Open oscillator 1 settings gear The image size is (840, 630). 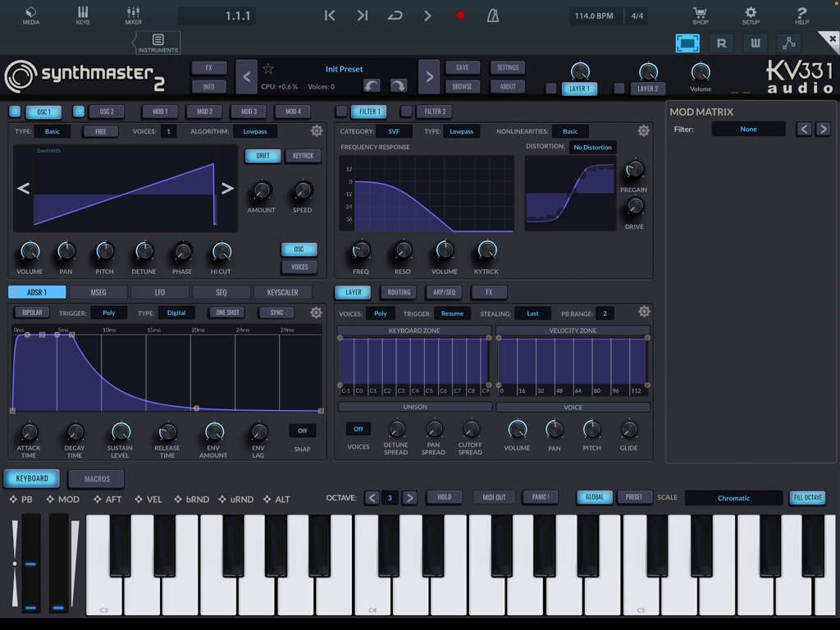[x=318, y=130]
